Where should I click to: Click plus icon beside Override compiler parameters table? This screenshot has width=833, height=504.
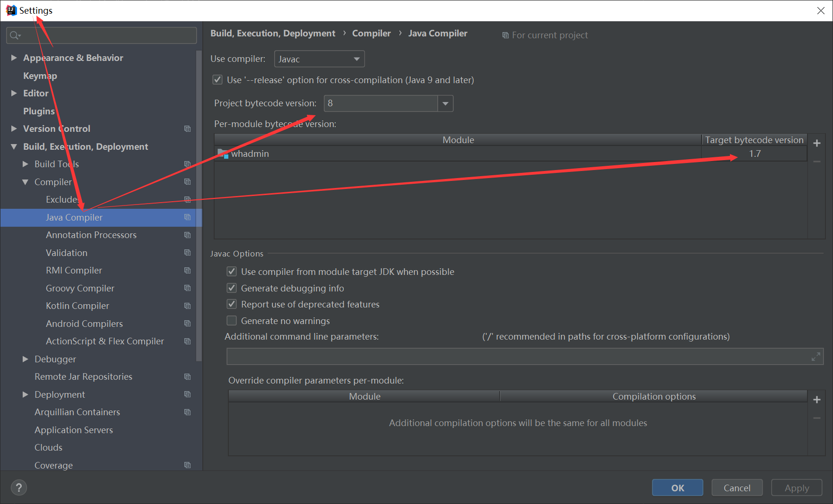(x=817, y=399)
